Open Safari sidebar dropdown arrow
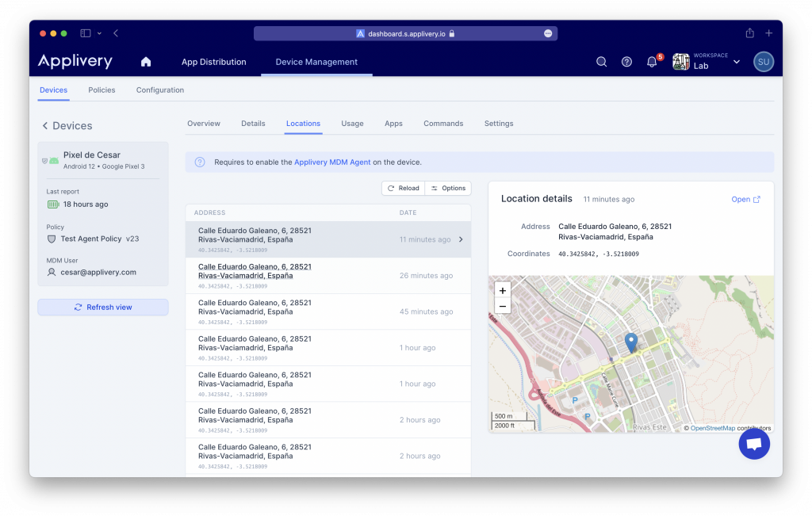 click(99, 33)
